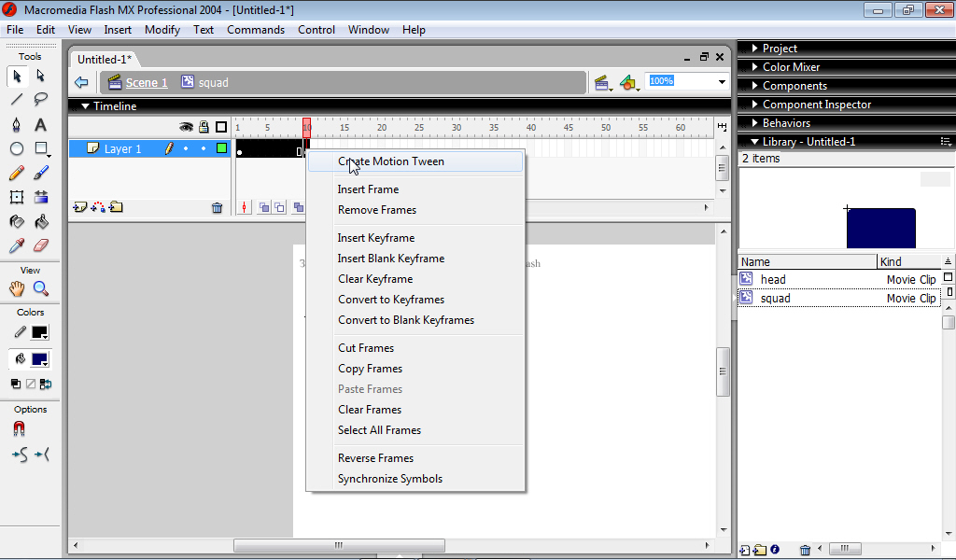The height and width of the screenshot is (560, 956).
Task: Click the Scene 1 link
Action: tap(147, 82)
